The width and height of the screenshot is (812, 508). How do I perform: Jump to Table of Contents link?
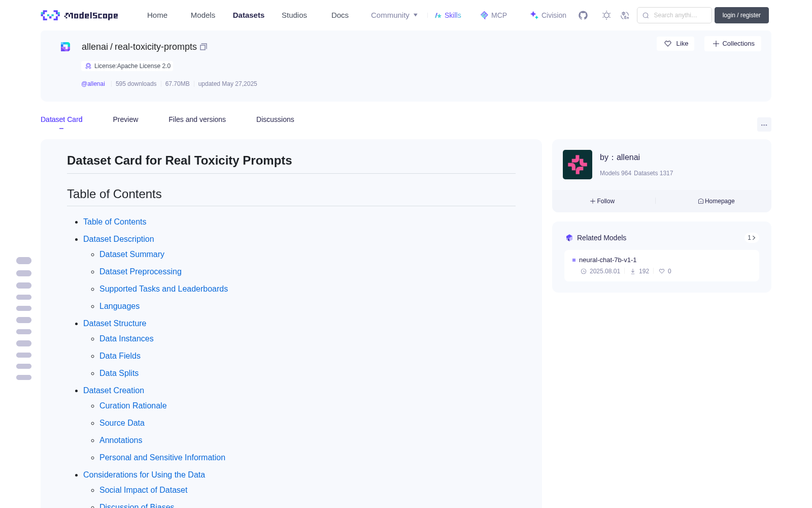[115, 221]
